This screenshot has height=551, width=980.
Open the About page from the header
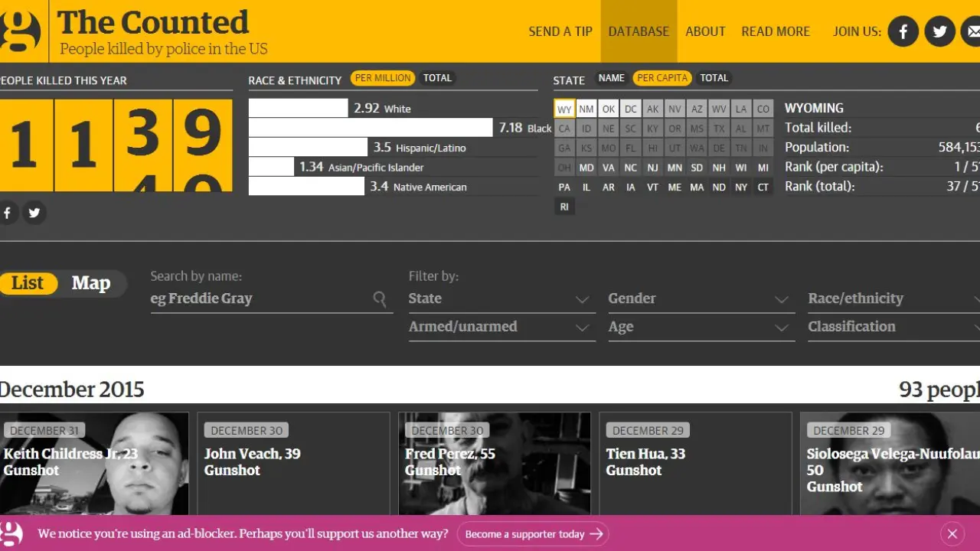pyautogui.click(x=705, y=31)
